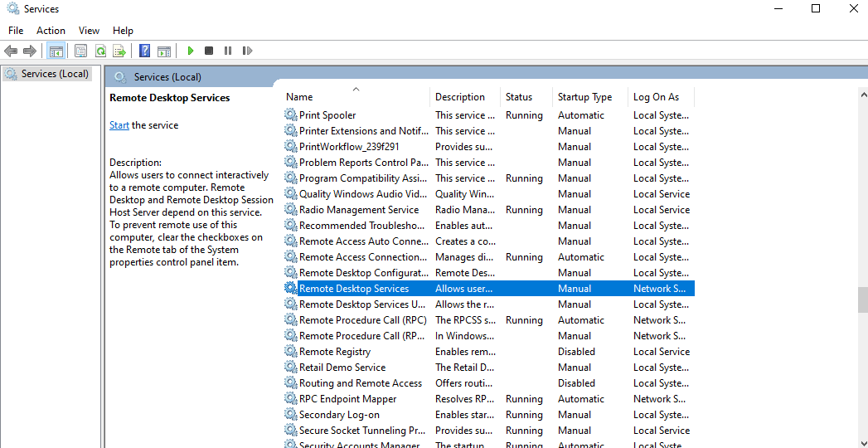The image size is (868, 448).
Task: Click the Forward arrow in the toolbar
Action: click(x=30, y=51)
